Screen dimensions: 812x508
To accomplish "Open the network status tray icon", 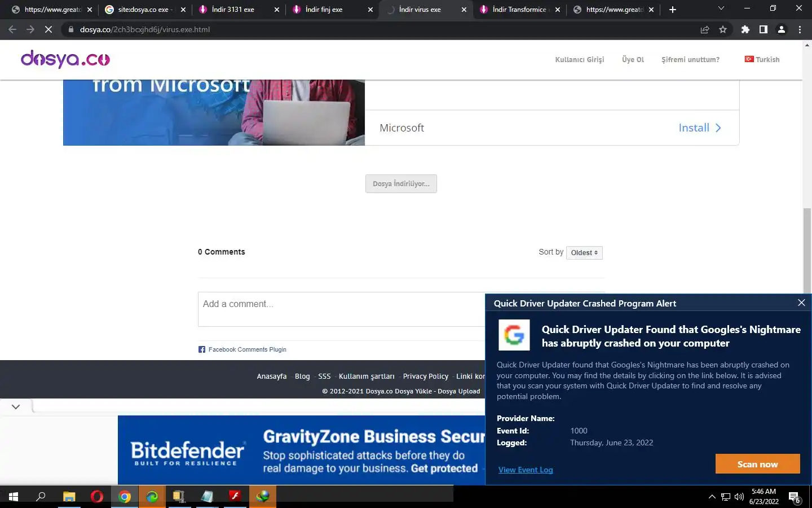I will (726, 497).
